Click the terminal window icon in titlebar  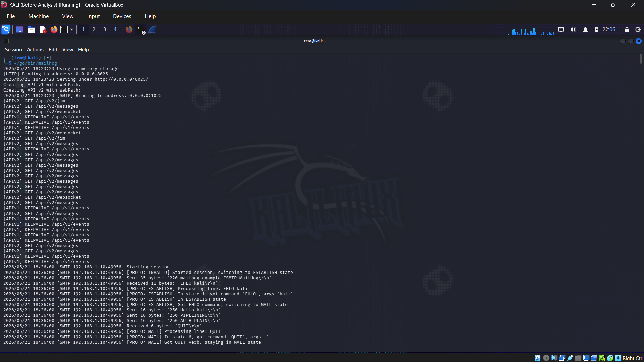[x=6, y=41]
